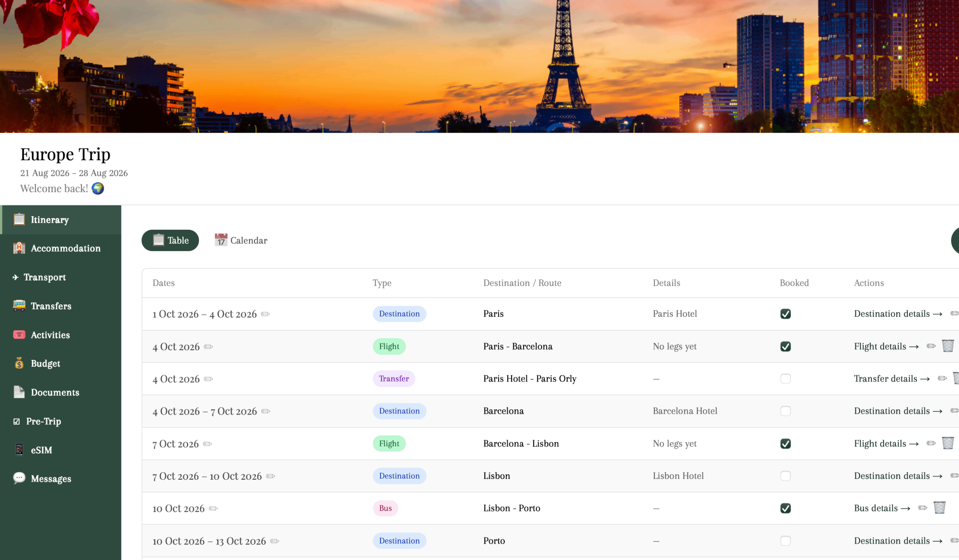This screenshot has height=560, width=959.
Task: Mark Paris Hotel - Paris Orly transfer as booked
Action: click(x=785, y=379)
